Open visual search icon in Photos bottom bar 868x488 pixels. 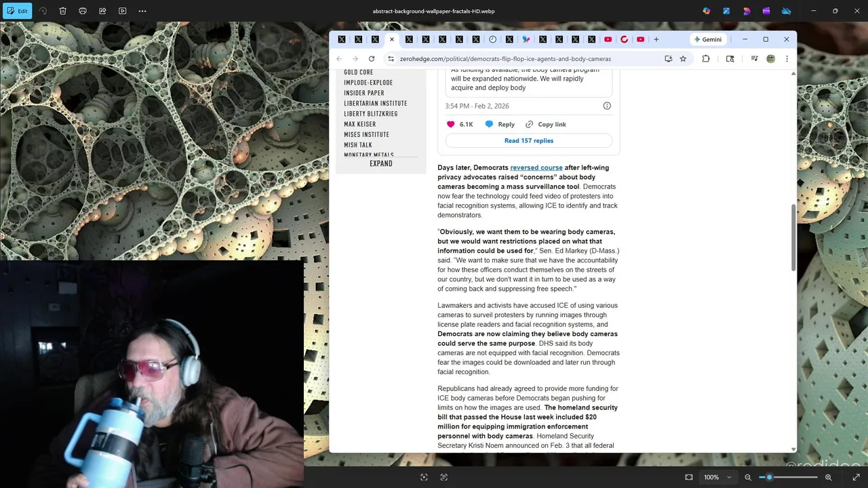pyautogui.click(x=424, y=477)
